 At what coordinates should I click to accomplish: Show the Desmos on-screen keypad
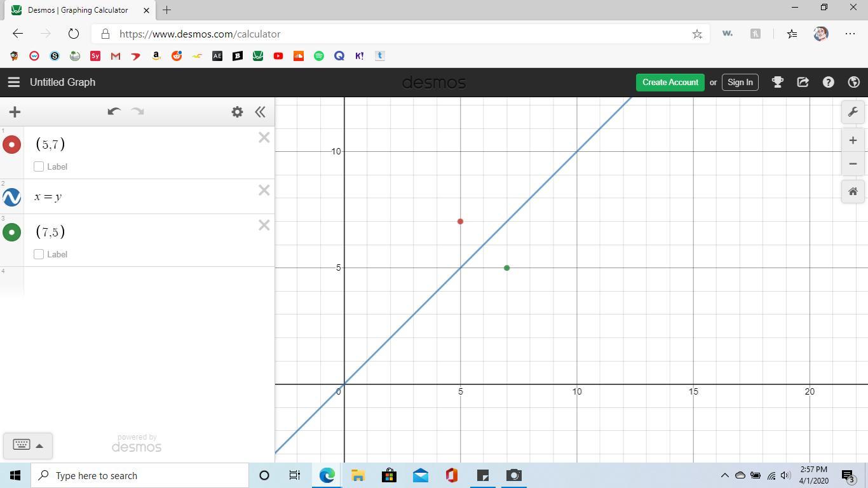[28, 445]
